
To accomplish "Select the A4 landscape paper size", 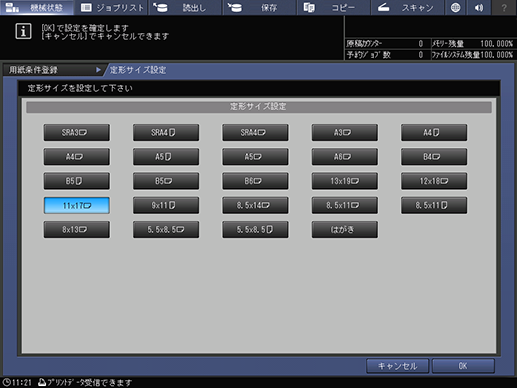I will (x=77, y=157).
